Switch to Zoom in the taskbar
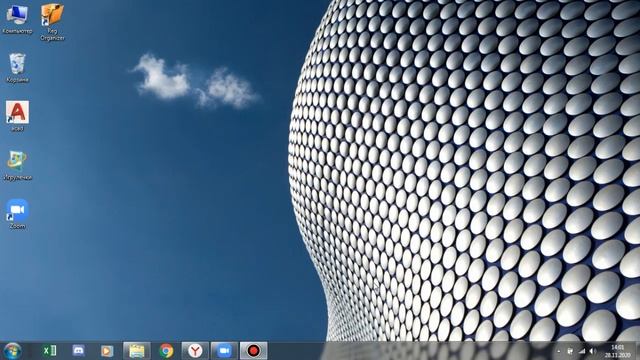 [224, 351]
